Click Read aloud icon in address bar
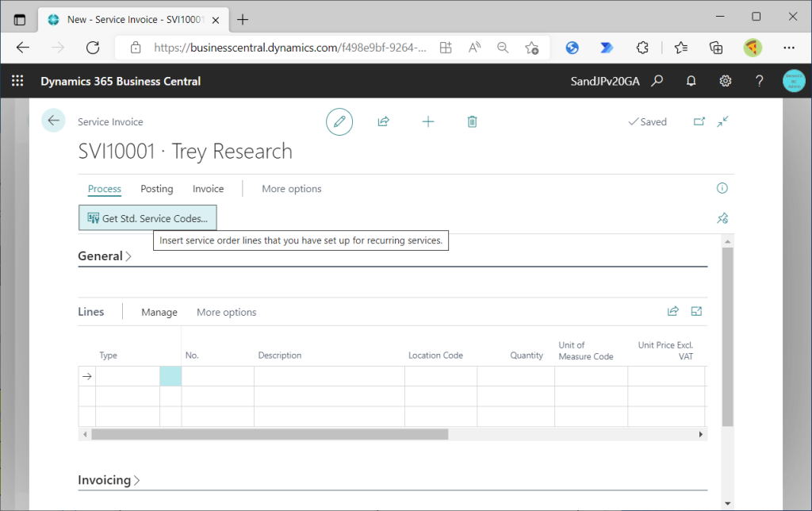Viewport: 812px width, 511px height. pyautogui.click(x=474, y=48)
